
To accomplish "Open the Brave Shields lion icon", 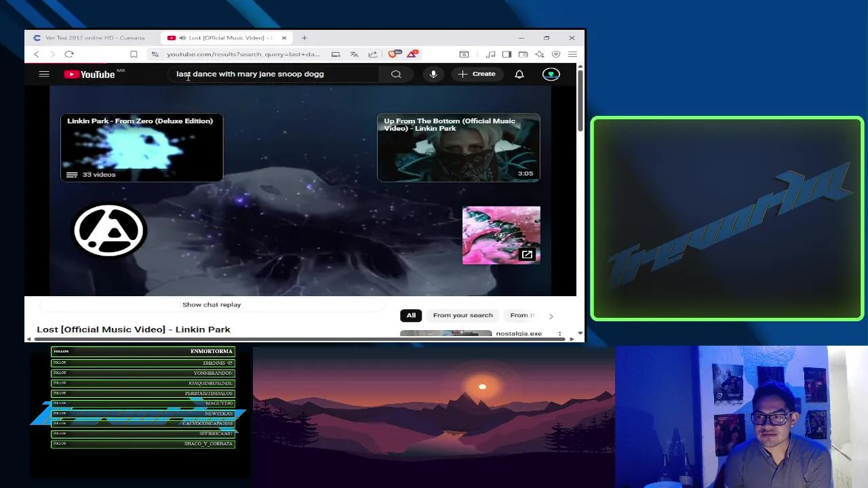I will [395, 54].
